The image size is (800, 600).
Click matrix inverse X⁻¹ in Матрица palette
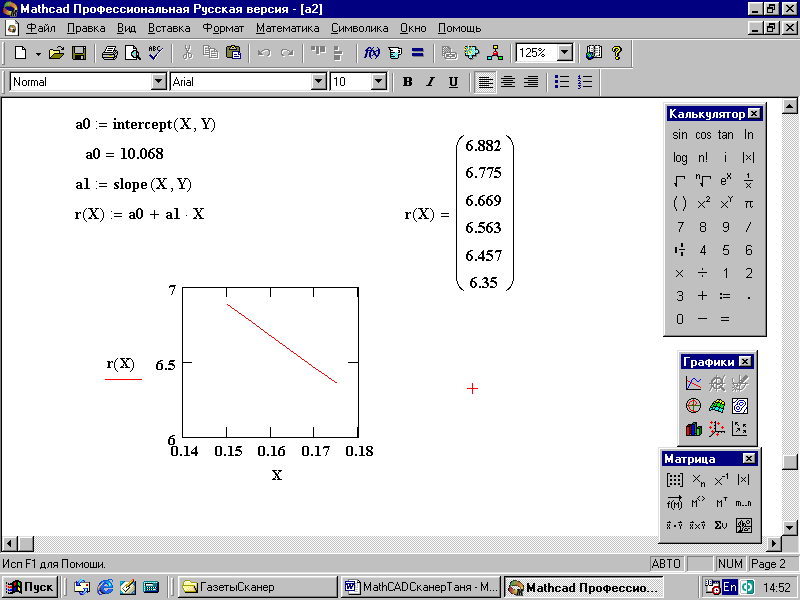[721, 480]
